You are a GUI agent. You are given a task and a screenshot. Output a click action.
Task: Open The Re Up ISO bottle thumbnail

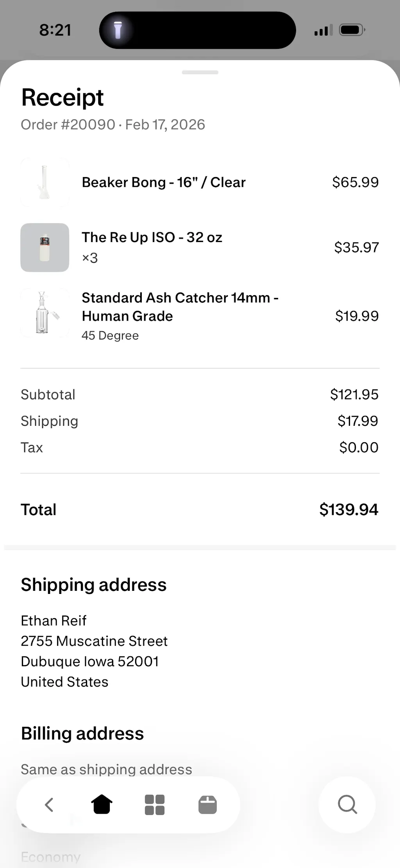click(x=45, y=247)
